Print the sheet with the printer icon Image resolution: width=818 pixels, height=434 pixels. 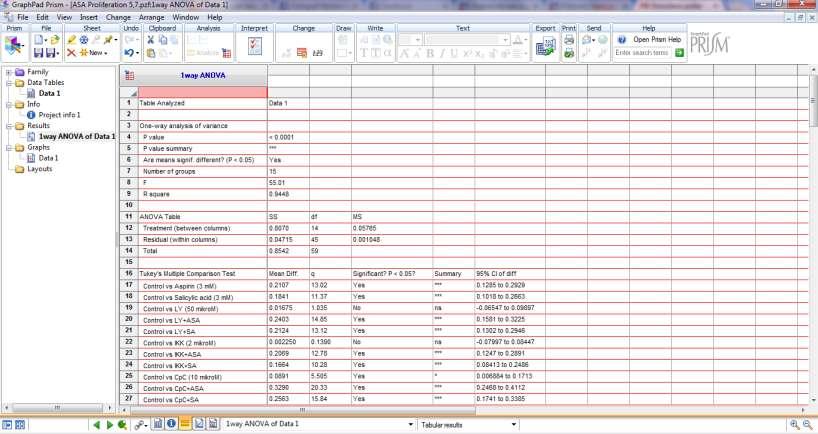coord(569,40)
